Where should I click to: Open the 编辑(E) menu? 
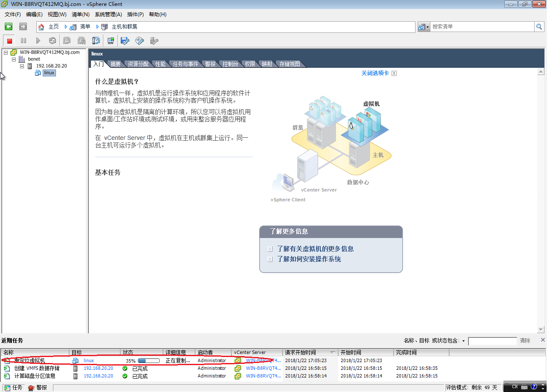coord(34,15)
